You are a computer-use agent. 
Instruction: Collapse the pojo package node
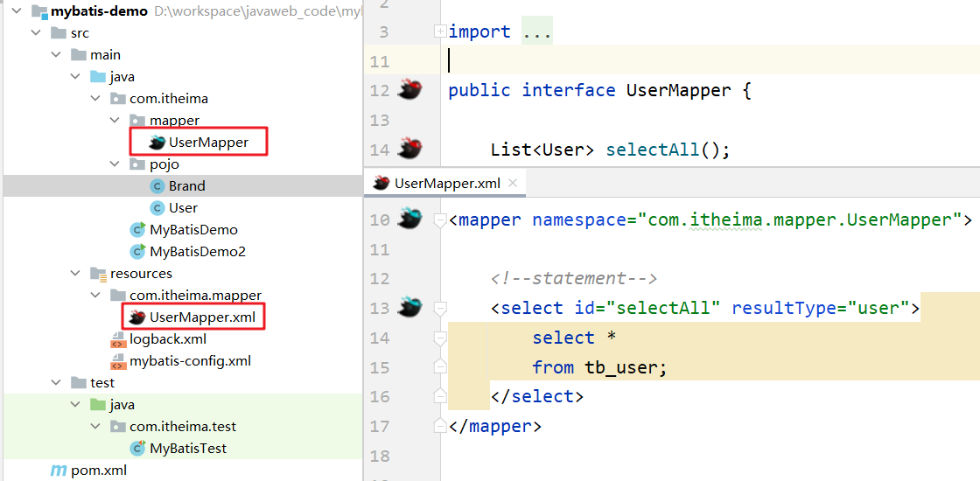coord(115,164)
